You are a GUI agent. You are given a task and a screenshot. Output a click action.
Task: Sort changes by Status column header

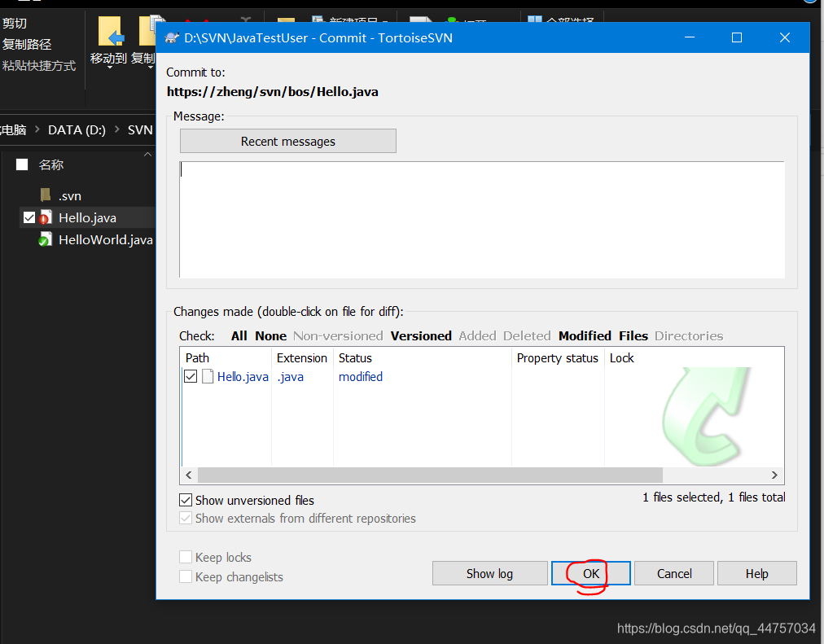[x=423, y=357]
